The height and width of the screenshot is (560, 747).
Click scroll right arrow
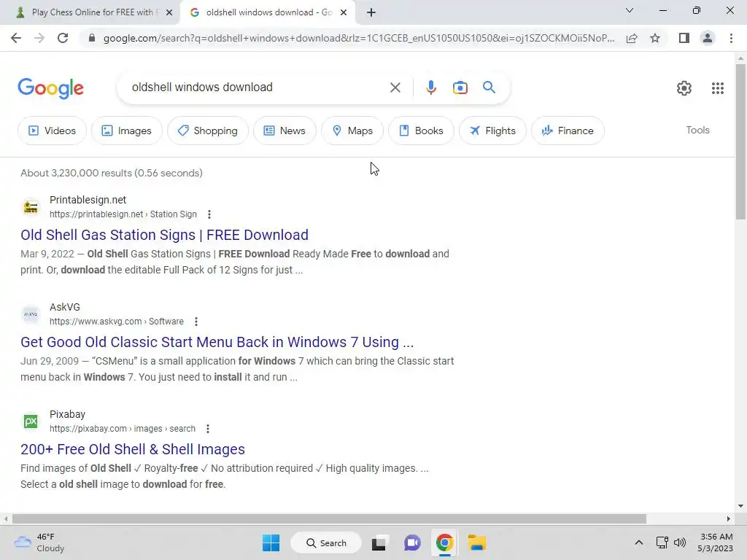point(729,518)
